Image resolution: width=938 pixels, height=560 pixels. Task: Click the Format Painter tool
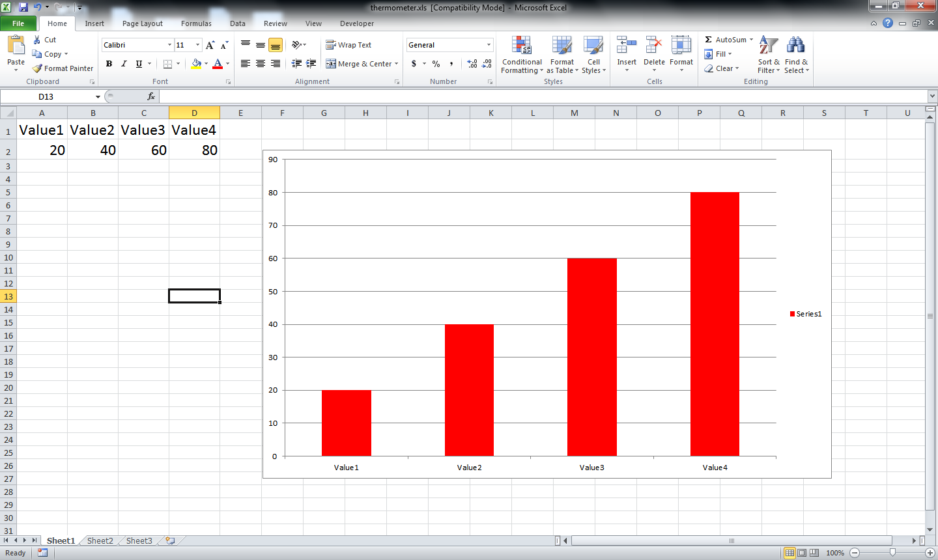(63, 68)
